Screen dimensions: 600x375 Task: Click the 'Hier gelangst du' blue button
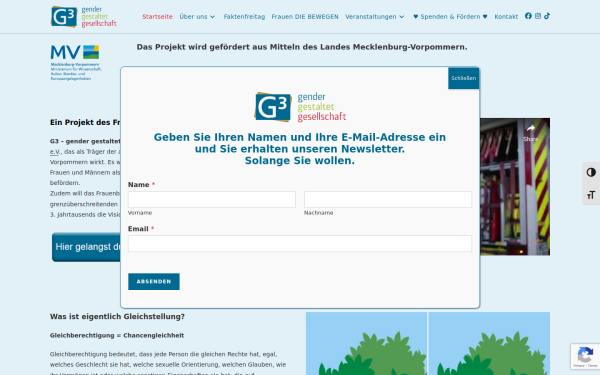pyautogui.click(x=86, y=247)
